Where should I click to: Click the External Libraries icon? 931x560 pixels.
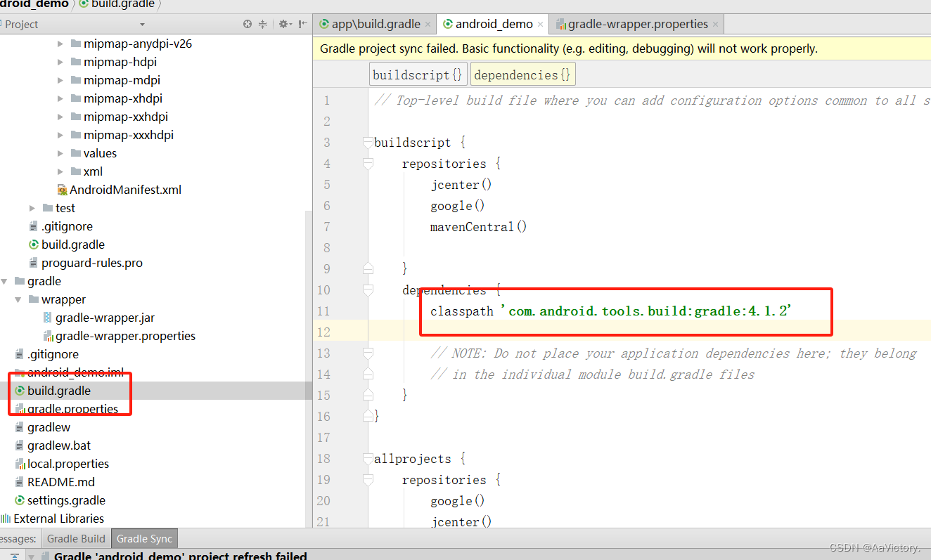6,519
